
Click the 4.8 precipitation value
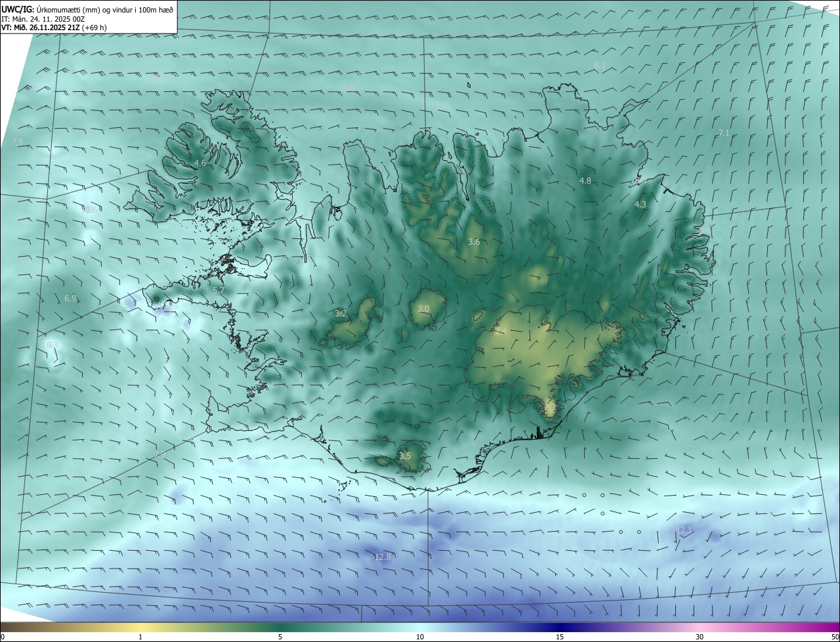point(585,181)
